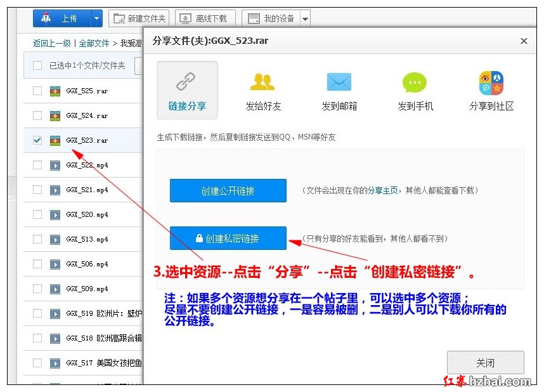
Task: Open the 分享到社区 community icon
Action: 491,82
